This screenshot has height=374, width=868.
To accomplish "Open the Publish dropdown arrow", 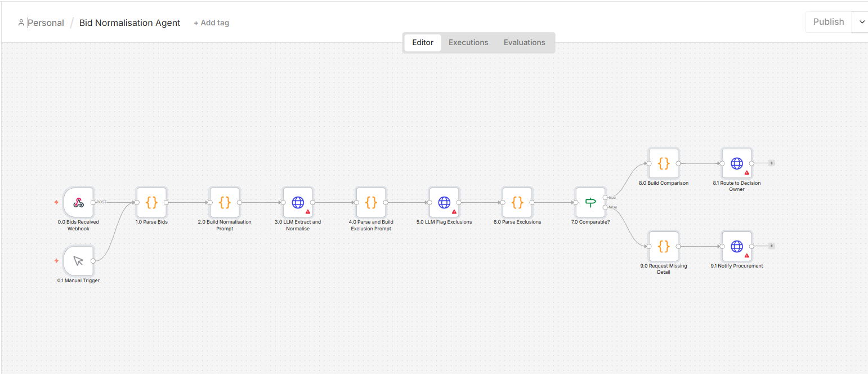I will [x=861, y=22].
